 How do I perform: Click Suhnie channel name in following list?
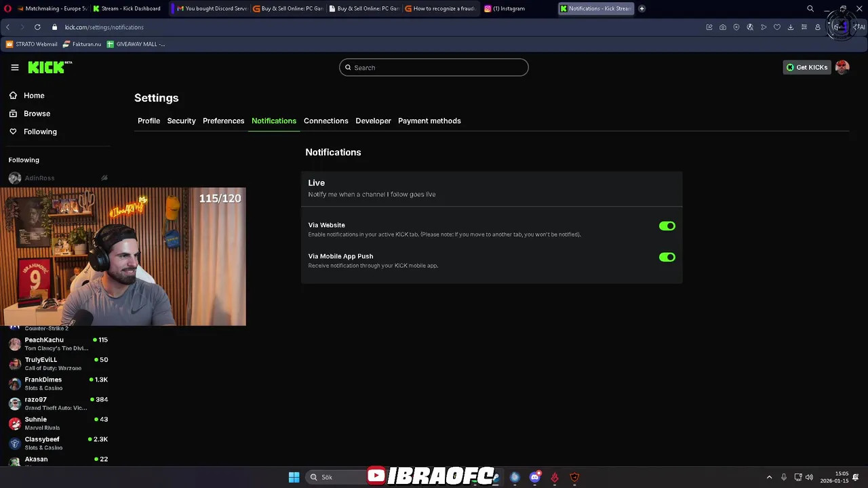(35, 420)
